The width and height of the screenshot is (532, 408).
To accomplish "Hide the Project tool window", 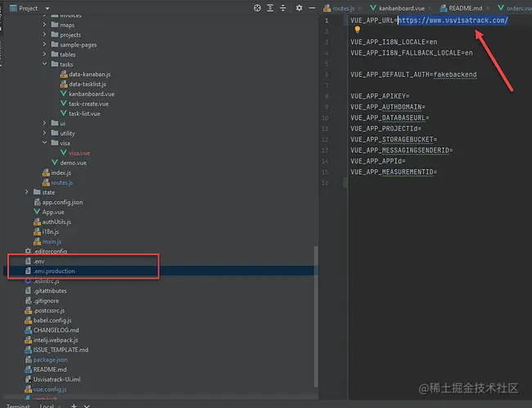I will 312,8.
